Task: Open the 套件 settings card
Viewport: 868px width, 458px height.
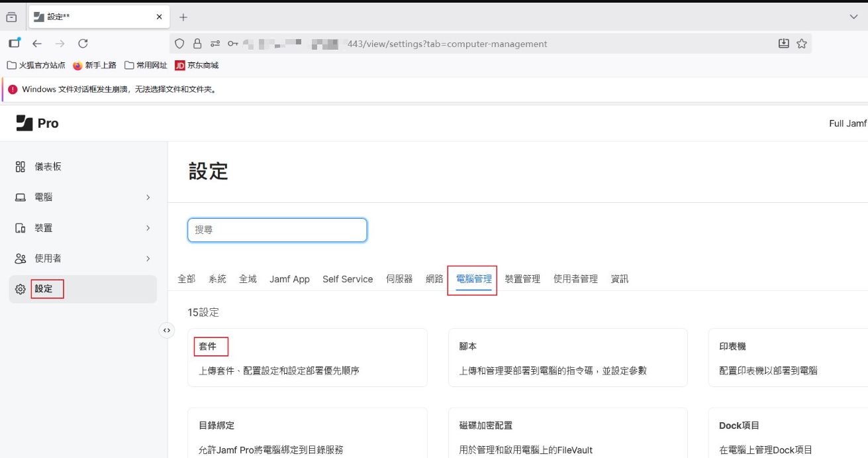Action: [307, 357]
